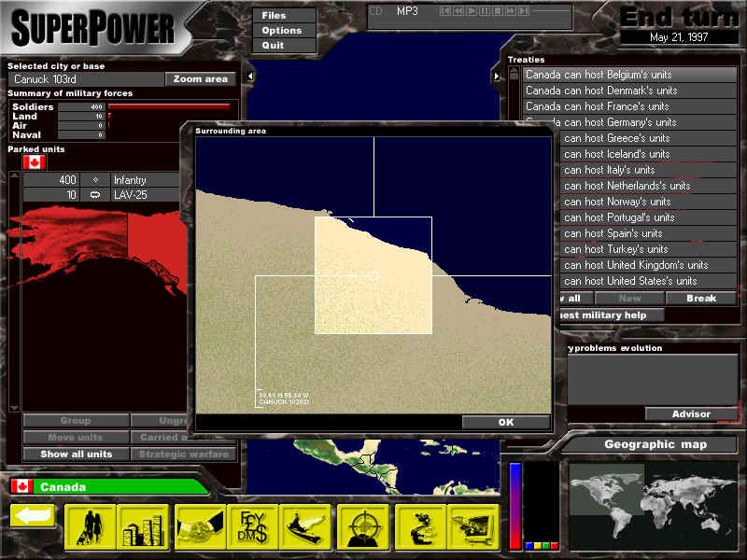Switch music source to MP3
This screenshot has height=560, width=747.
click(x=407, y=11)
